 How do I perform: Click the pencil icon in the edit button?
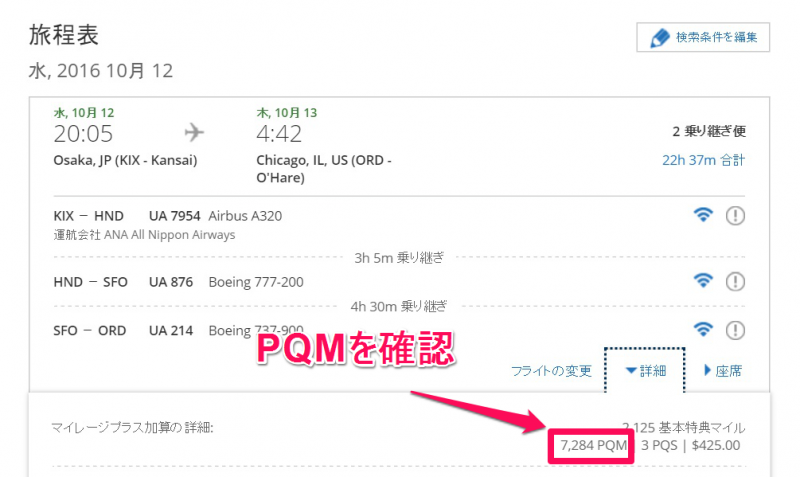pos(659,38)
